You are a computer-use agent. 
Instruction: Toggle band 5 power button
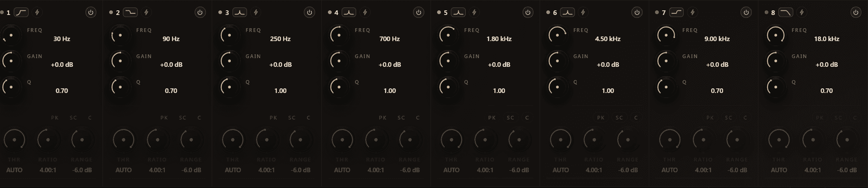click(527, 12)
